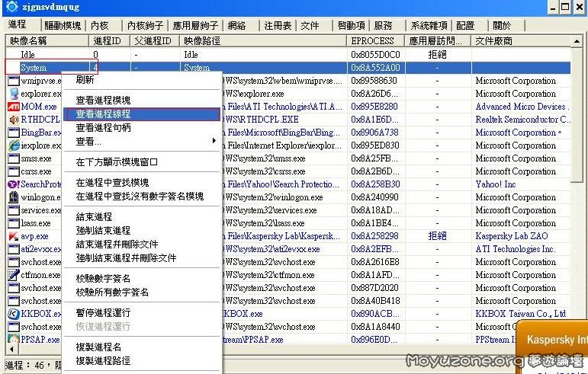Sort by 進程ID column header

tap(110, 41)
